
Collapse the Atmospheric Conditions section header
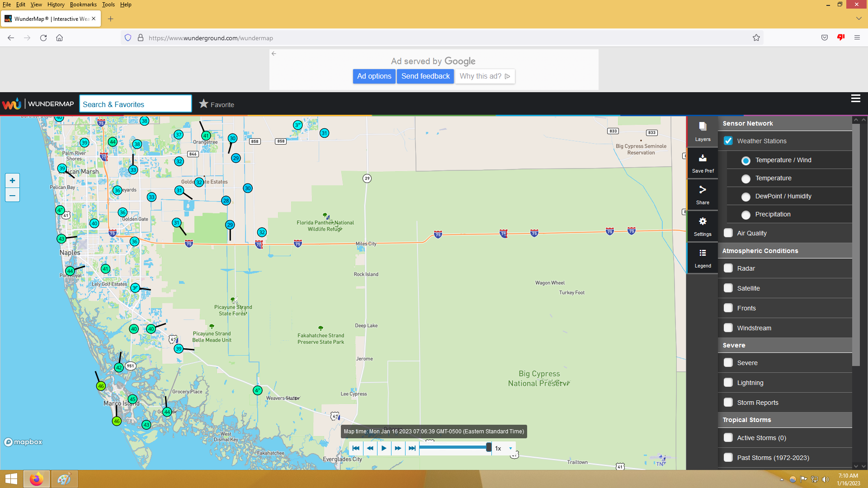click(x=785, y=251)
